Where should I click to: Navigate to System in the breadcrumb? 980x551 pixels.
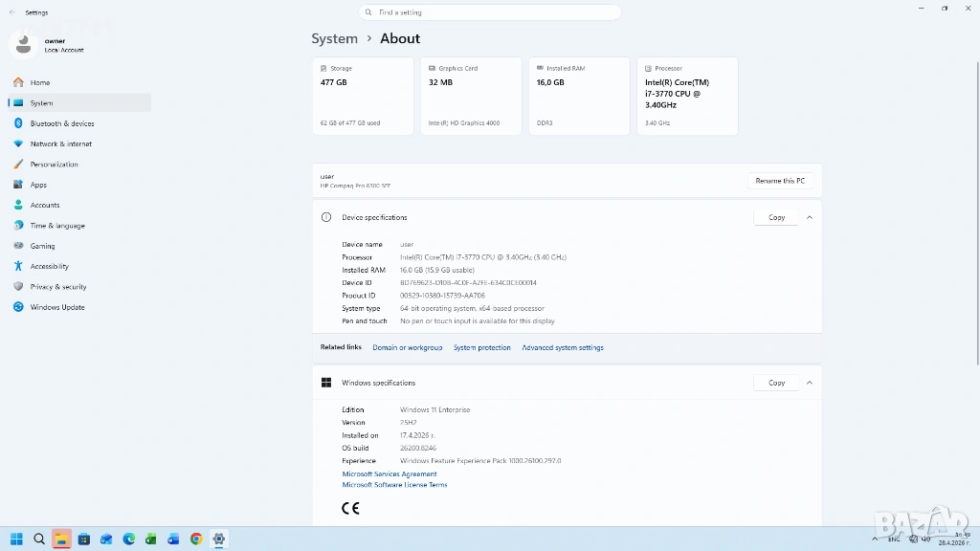(x=334, y=38)
